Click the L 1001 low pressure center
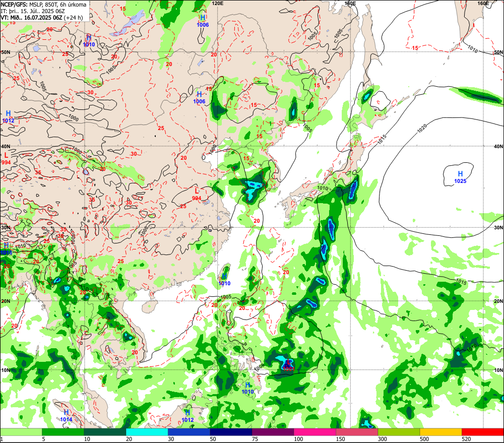This screenshot has height=443, width=504. [x=289, y=365]
